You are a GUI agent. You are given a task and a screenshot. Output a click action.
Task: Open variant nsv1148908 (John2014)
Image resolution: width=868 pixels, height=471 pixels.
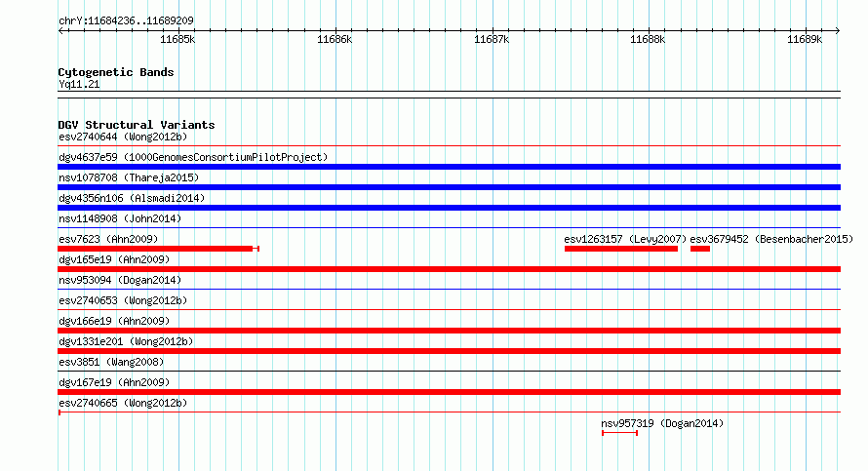click(120, 218)
